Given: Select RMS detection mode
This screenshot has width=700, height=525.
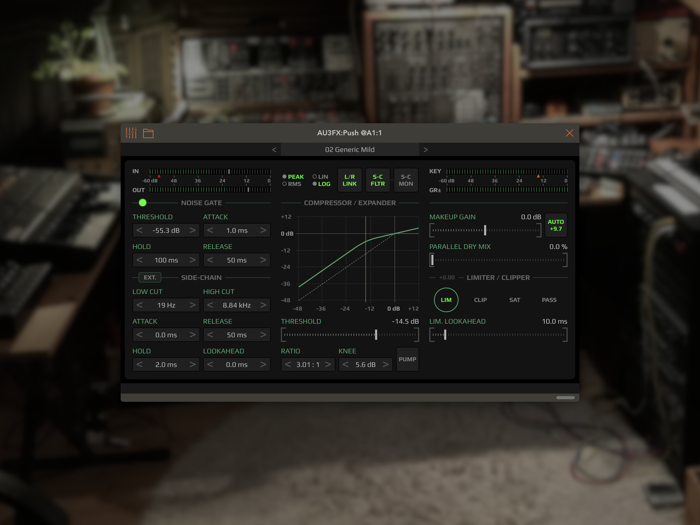Looking at the screenshot, I should coord(292,184).
